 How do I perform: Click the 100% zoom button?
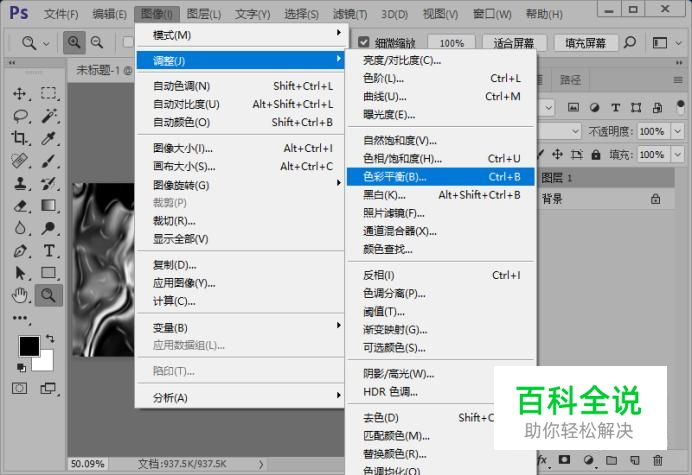tap(451, 43)
